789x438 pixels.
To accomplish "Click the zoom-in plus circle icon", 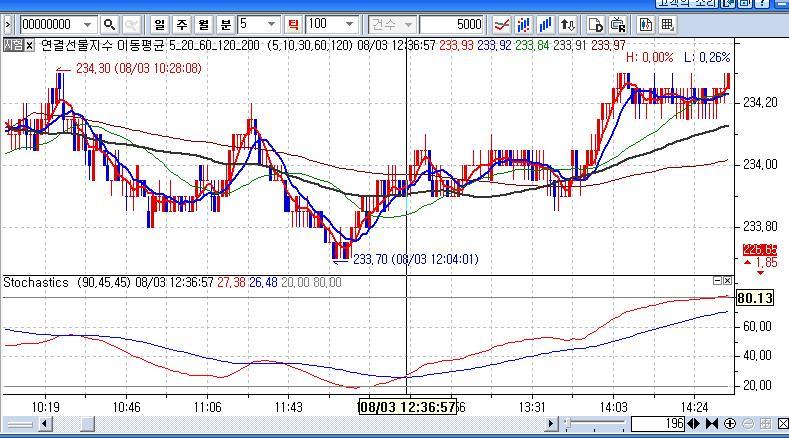I will point(730,424).
